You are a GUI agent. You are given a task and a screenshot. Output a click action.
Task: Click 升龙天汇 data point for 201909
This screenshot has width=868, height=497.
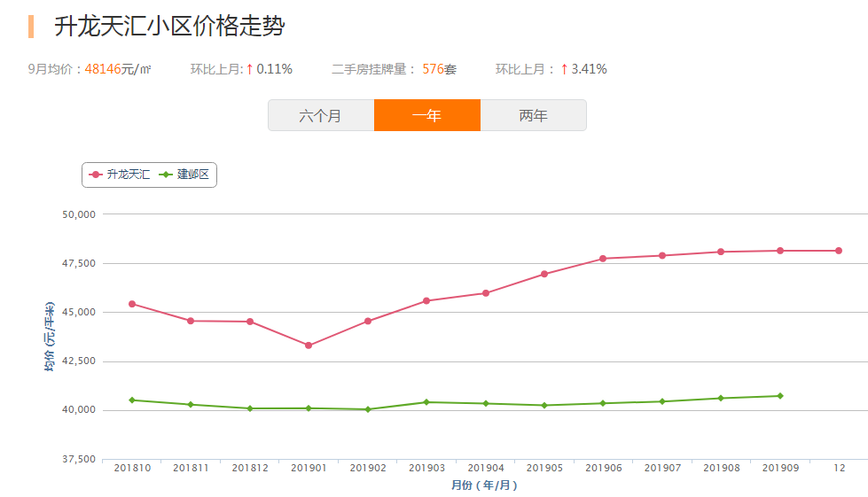[x=780, y=251]
